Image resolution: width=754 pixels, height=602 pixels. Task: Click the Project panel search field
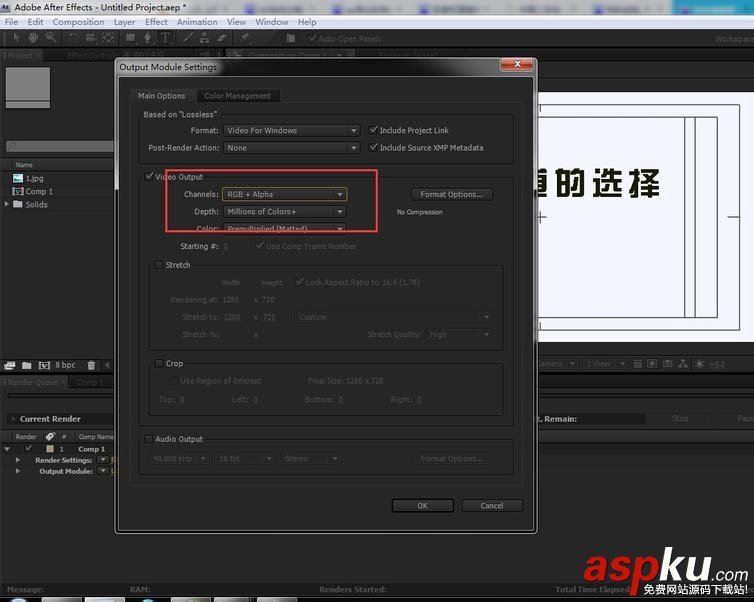60,146
